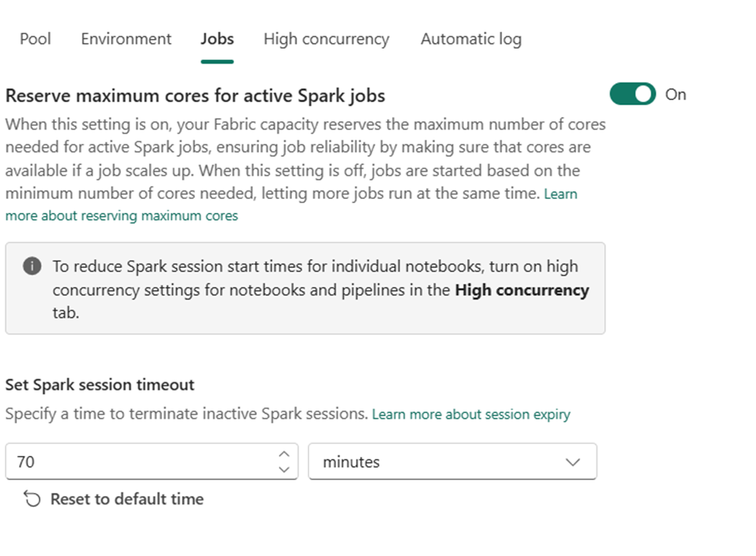Select the Jobs tab
The width and height of the screenshot is (756, 556).
(217, 39)
